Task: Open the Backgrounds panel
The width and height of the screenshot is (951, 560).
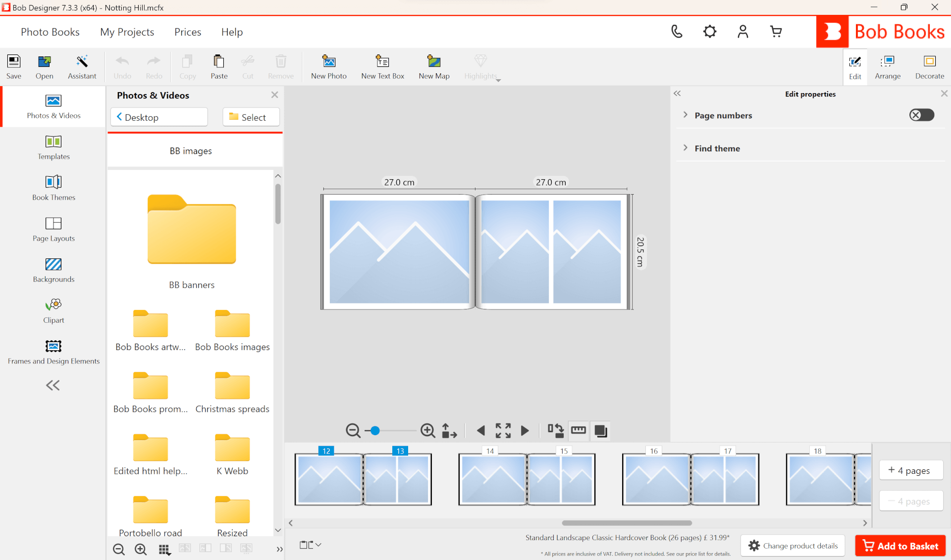Action: 53,270
